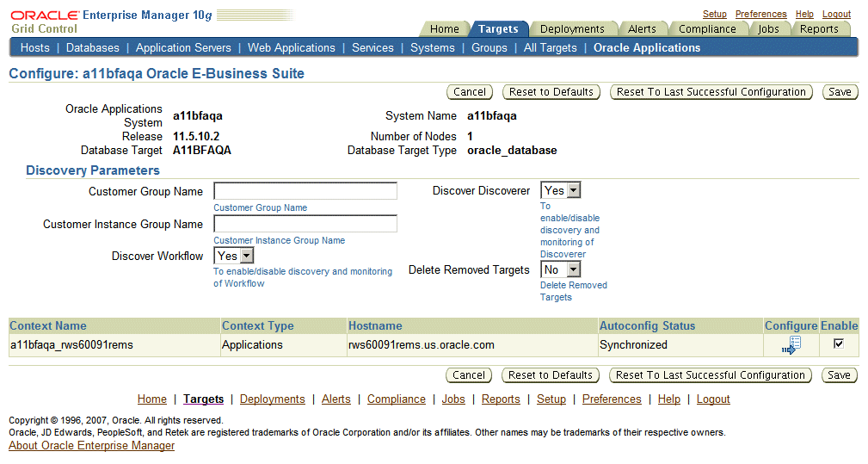Click the top Cancel button
This screenshot has height=464, width=868.
coord(470,92)
